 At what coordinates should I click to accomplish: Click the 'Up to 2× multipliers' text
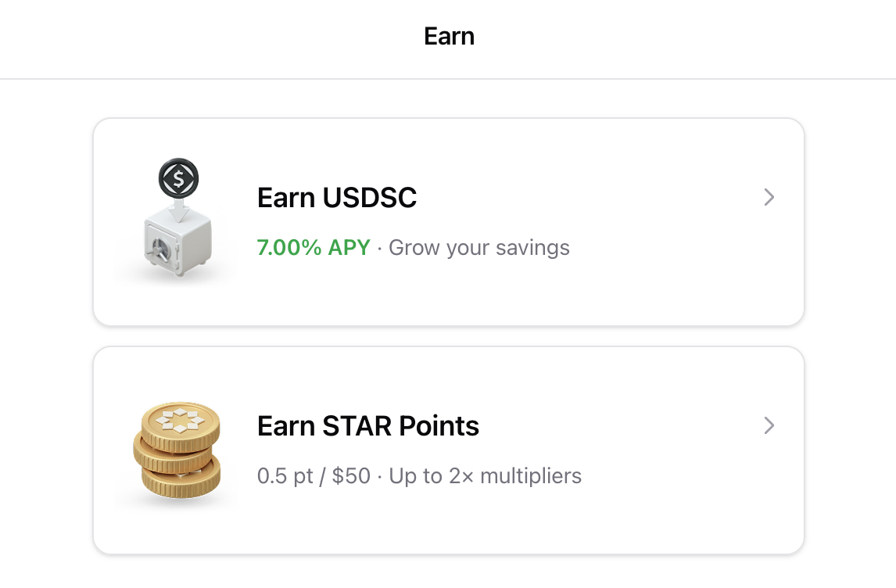point(486,476)
